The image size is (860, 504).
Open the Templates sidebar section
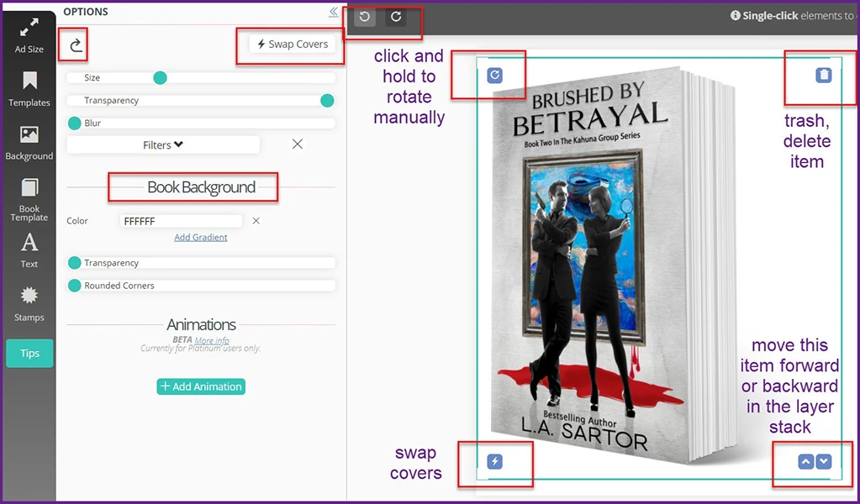pos(29,89)
